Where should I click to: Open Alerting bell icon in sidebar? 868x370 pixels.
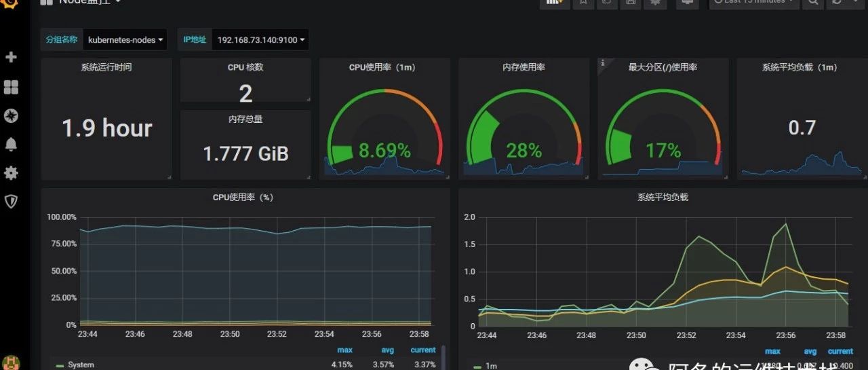[x=11, y=144]
